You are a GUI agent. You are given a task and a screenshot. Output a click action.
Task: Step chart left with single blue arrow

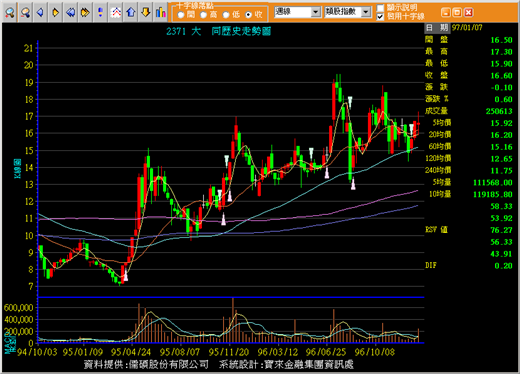(40, 13)
